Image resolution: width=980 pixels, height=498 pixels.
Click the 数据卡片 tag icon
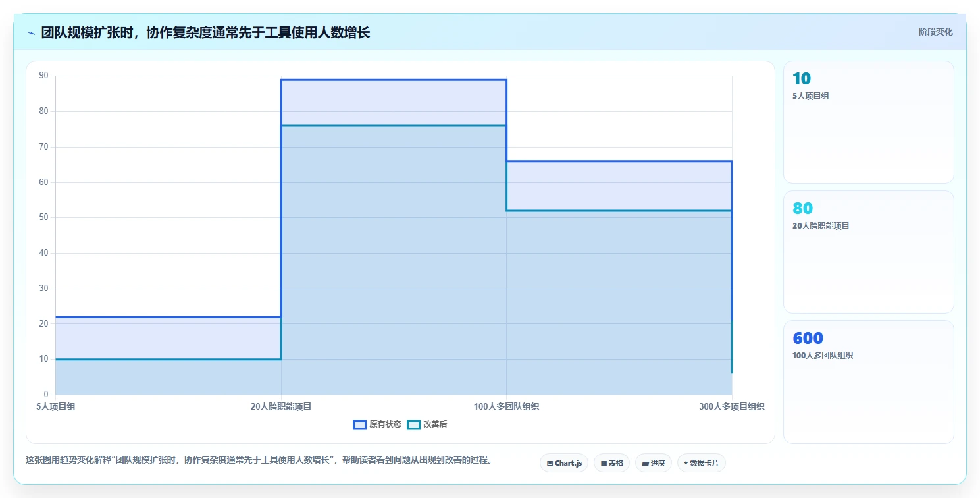coord(686,463)
